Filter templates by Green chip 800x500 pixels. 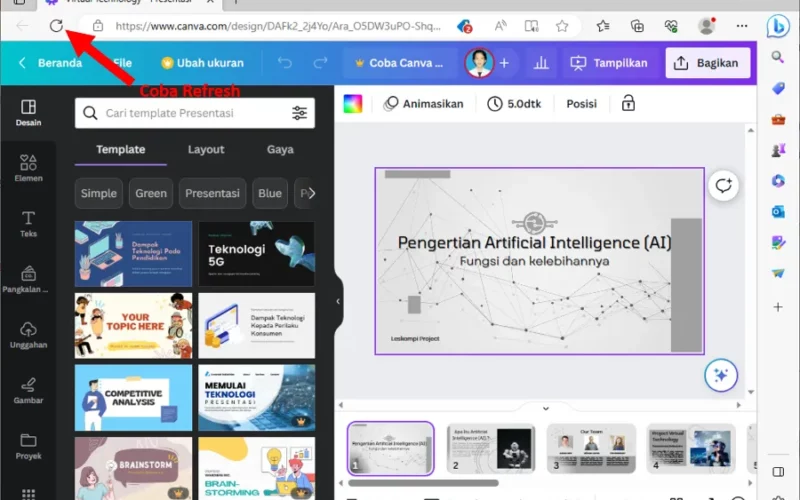pyautogui.click(x=151, y=193)
